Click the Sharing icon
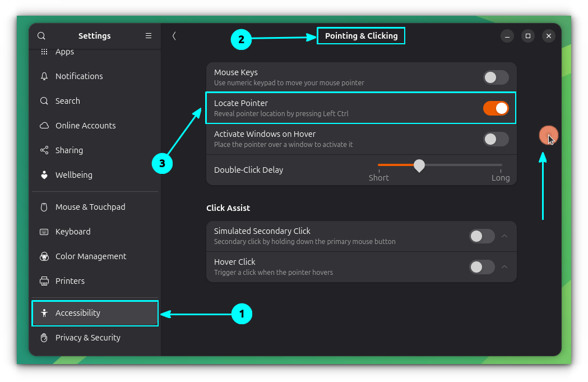The image size is (588, 382). (44, 150)
